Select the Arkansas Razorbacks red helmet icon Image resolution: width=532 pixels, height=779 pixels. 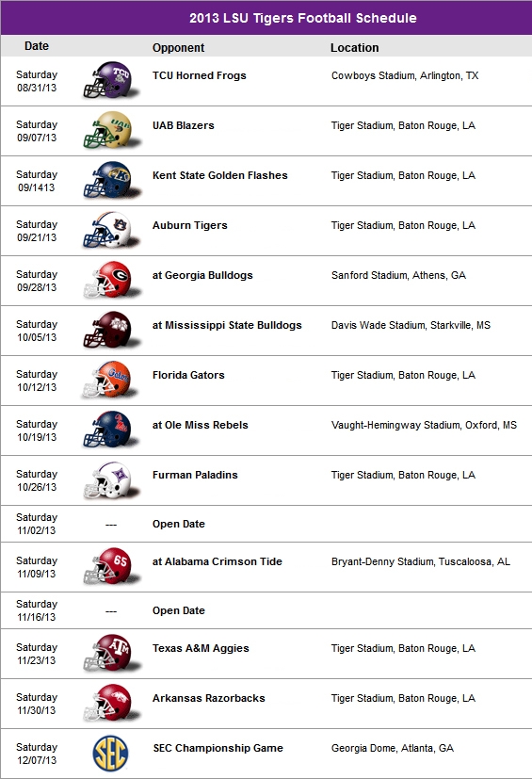click(110, 703)
